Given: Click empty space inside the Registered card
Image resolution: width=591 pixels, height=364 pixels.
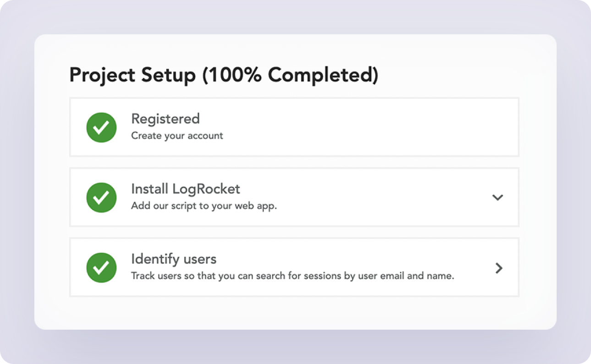Looking at the screenshot, I should pos(367,127).
